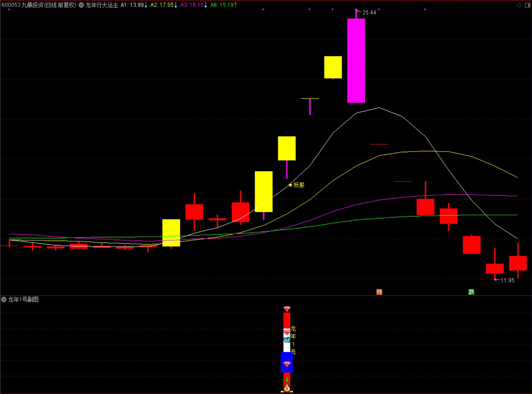
Task: Click the orange 预 marker
Action: (x=379, y=292)
